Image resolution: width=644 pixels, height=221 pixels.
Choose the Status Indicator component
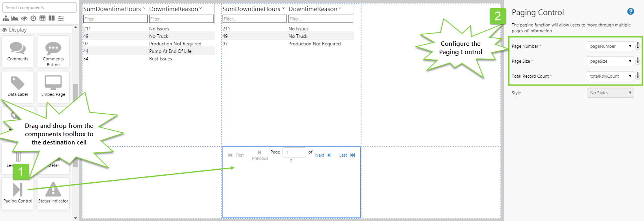click(x=53, y=193)
